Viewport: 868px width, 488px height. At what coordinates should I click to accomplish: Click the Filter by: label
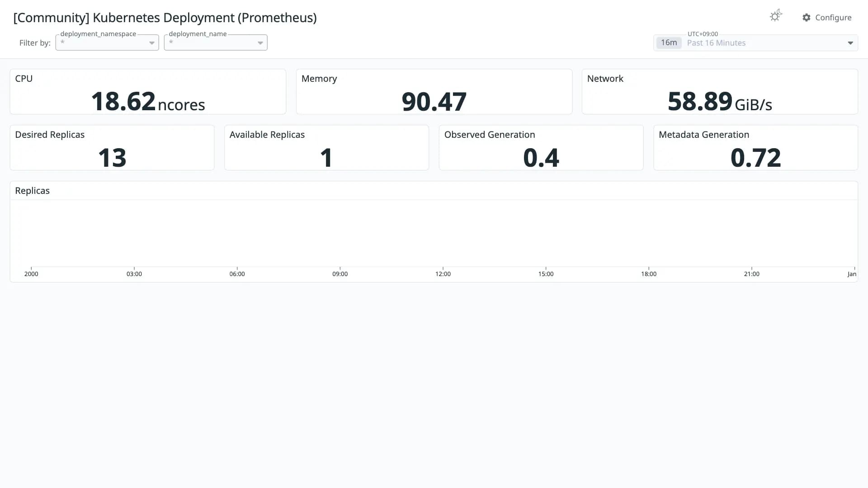(x=35, y=43)
